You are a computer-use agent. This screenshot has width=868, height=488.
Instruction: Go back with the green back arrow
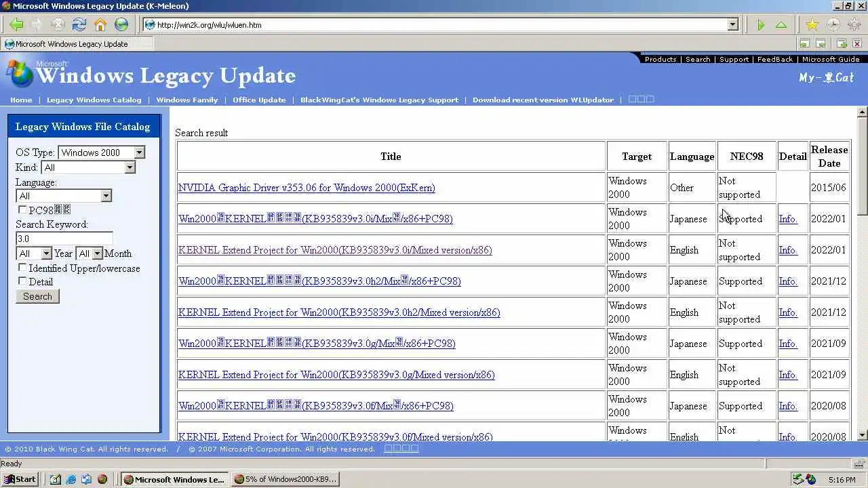(16, 24)
